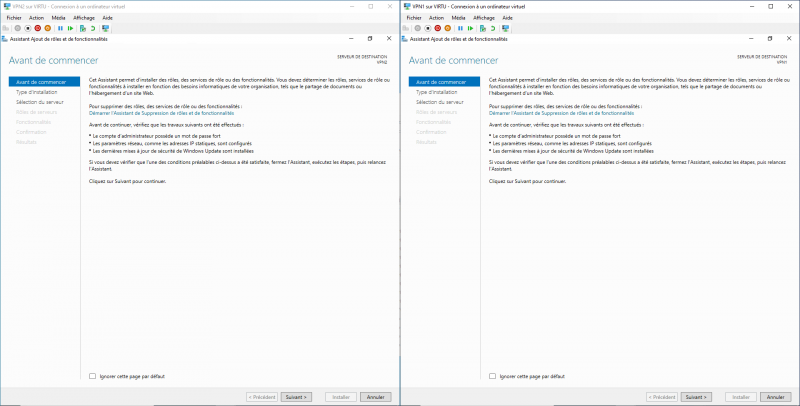
Task: Click 'Cliquez sur Suivant pour continuer' text in VPN2
Action: [x=128, y=181]
